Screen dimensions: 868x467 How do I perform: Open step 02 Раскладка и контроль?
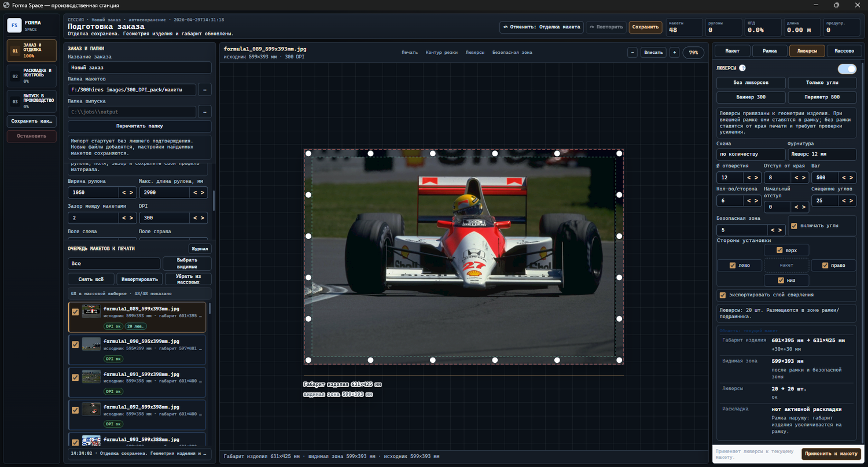31,76
